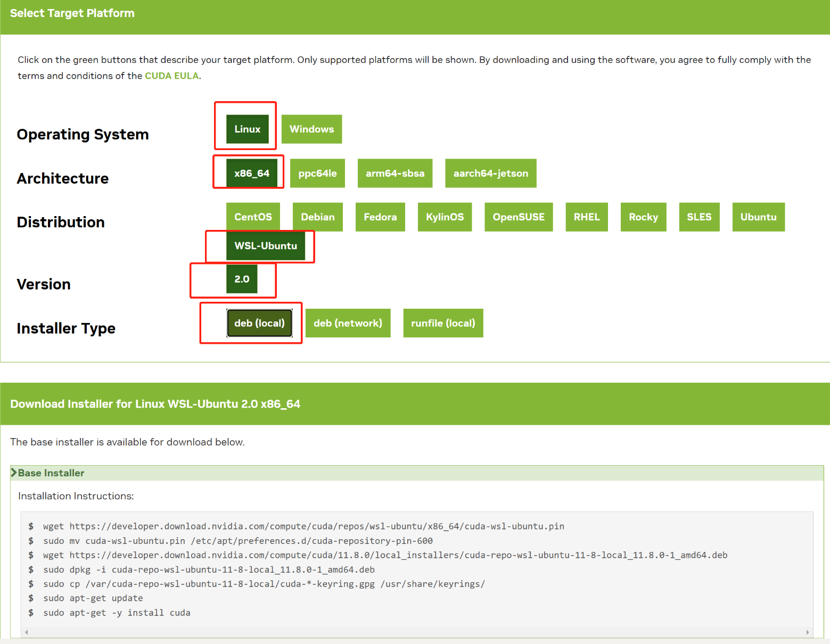Select RHEL distribution
Screen dimensions: 830x644
[587, 217]
